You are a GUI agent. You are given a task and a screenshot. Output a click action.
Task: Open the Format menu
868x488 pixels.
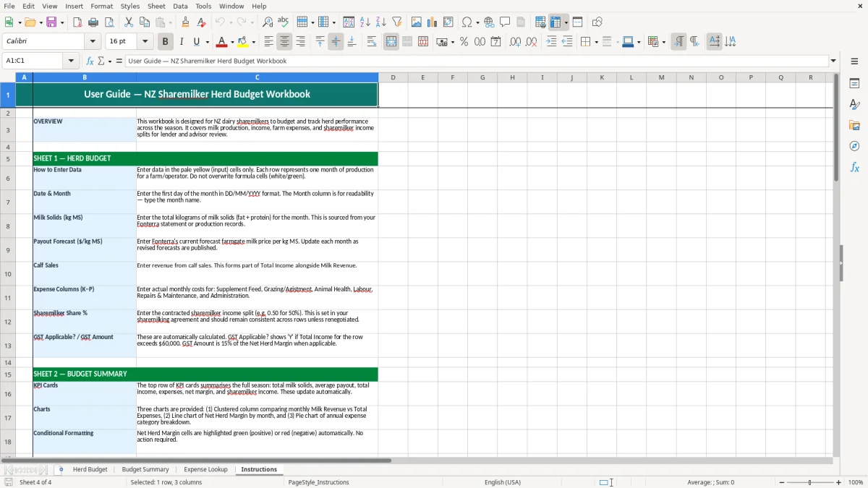tap(102, 6)
